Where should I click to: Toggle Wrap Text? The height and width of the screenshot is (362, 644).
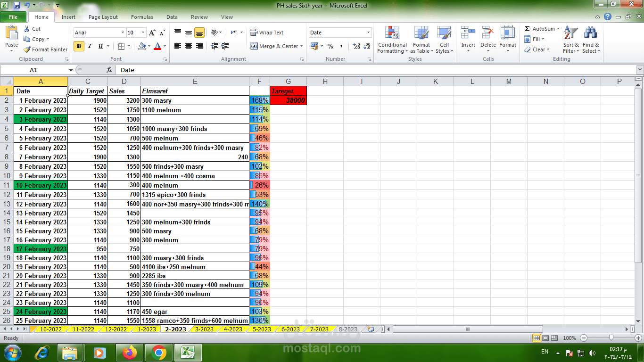coord(267,33)
